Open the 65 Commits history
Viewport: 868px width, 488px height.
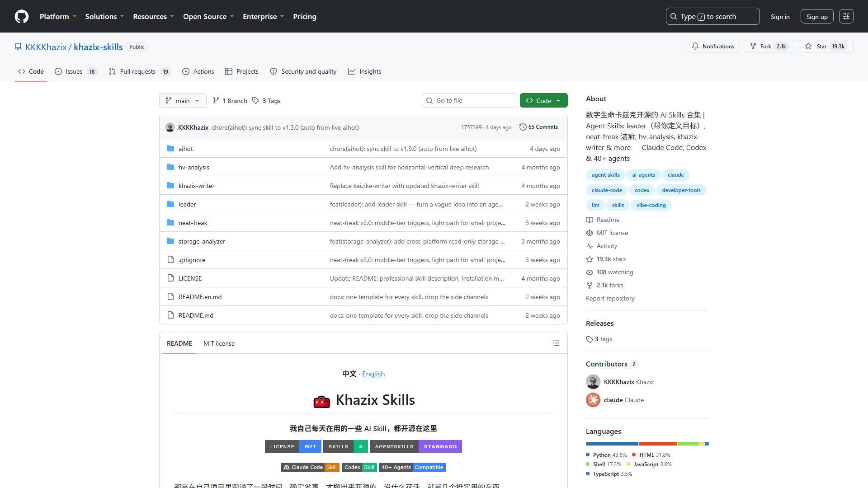click(539, 127)
